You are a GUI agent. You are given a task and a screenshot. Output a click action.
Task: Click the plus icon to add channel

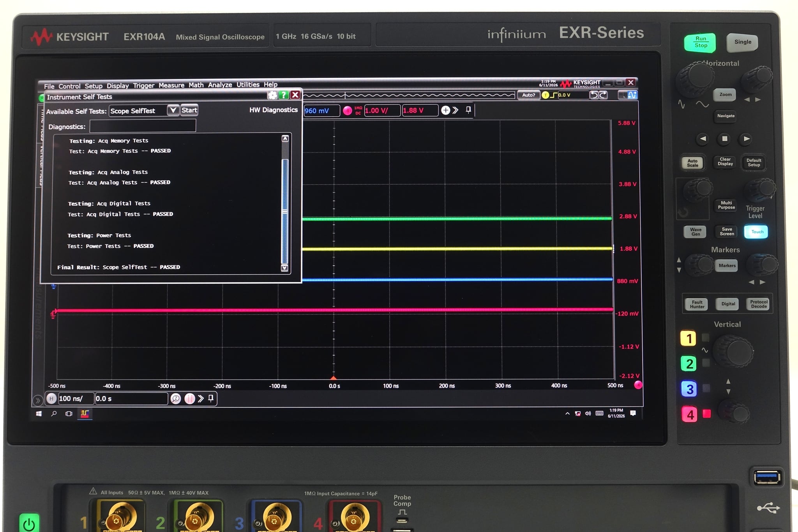point(445,110)
